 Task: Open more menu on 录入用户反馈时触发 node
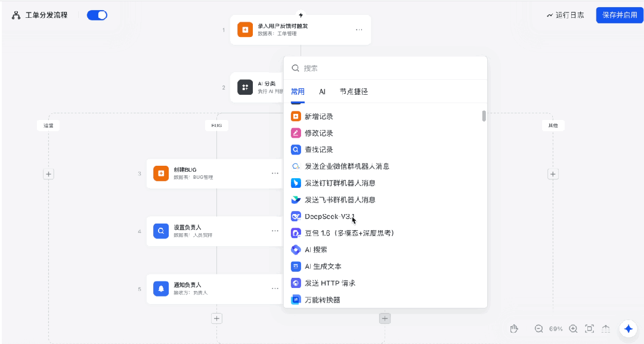(359, 30)
